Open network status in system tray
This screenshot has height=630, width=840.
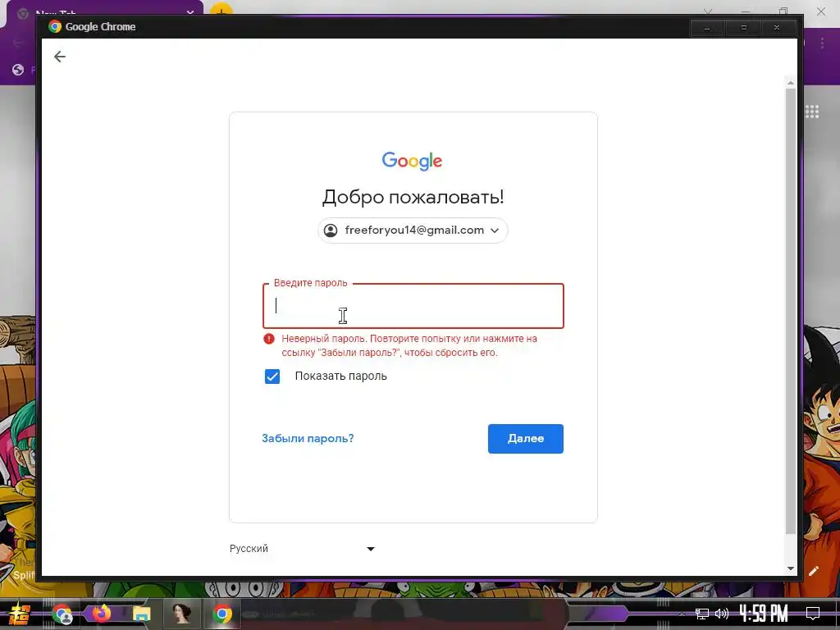coord(702,614)
